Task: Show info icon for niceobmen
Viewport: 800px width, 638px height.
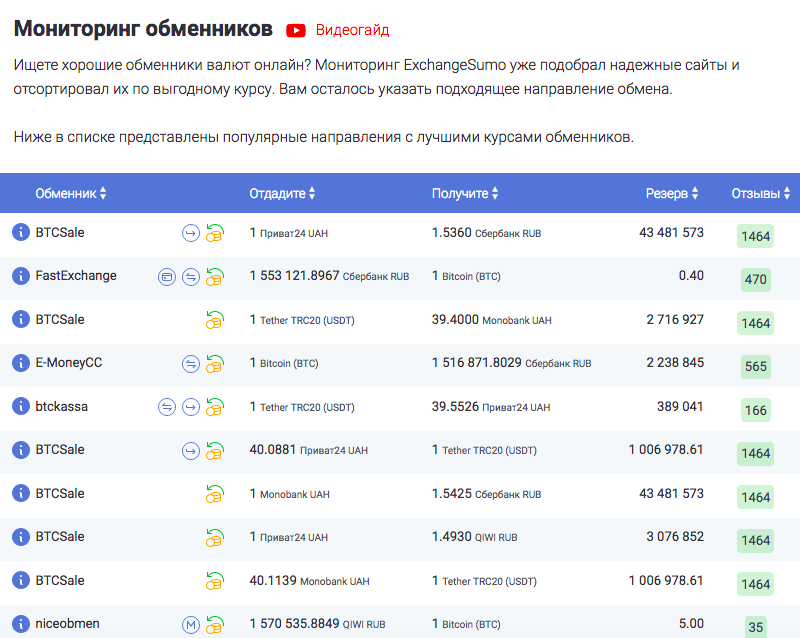Action: (21, 624)
